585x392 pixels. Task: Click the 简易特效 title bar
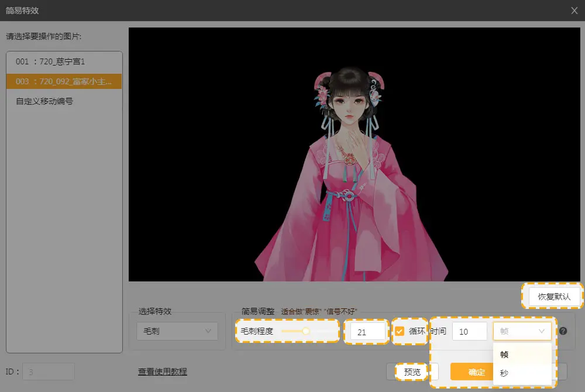234,10
